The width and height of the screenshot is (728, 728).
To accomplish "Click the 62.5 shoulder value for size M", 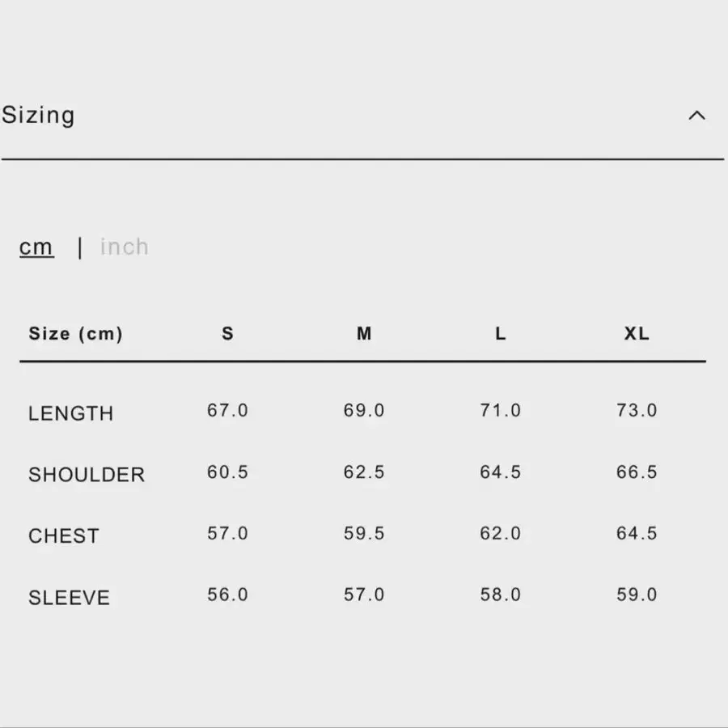I will [x=364, y=472].
